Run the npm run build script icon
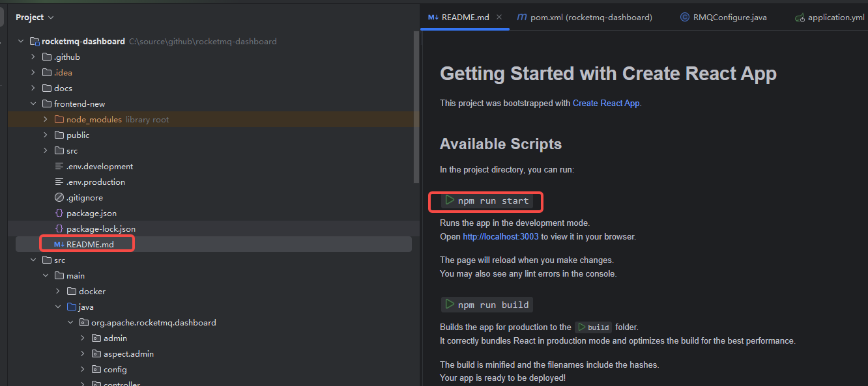 coord(449,304)
